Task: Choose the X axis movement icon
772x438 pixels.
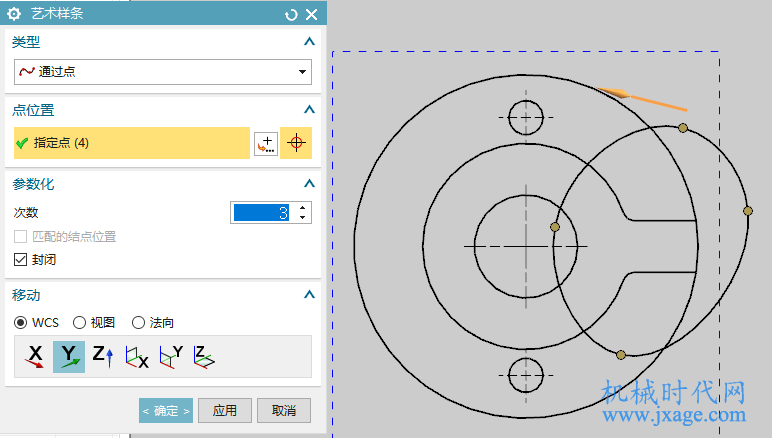Action: (35, 357)
